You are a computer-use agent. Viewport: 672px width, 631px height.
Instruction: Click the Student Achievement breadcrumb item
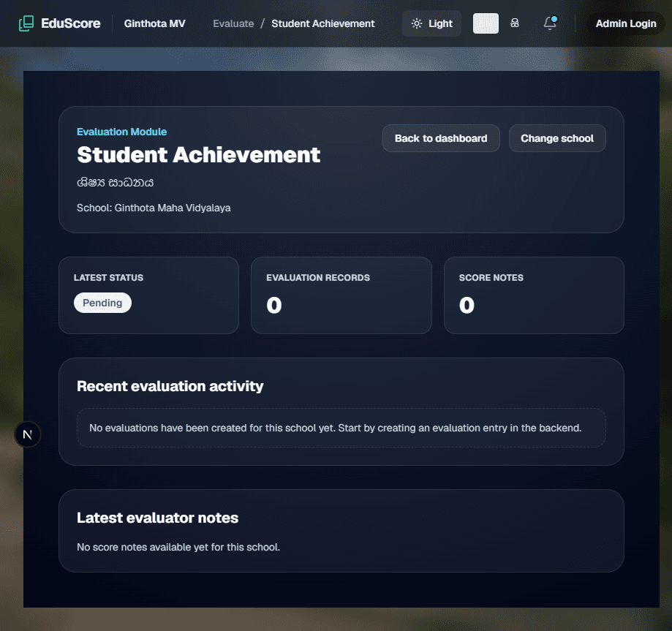point(323,23)
